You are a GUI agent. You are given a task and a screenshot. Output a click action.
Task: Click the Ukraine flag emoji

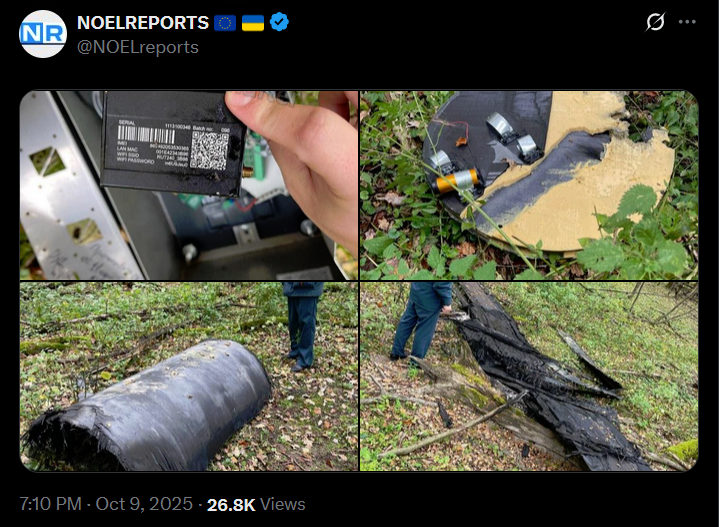pos(253,23)
